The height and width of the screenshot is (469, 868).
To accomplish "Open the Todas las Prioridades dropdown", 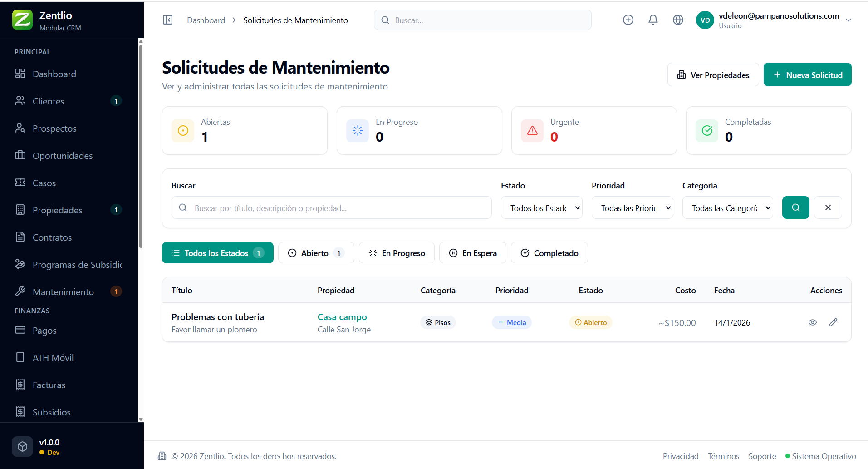I will [632, 207].
